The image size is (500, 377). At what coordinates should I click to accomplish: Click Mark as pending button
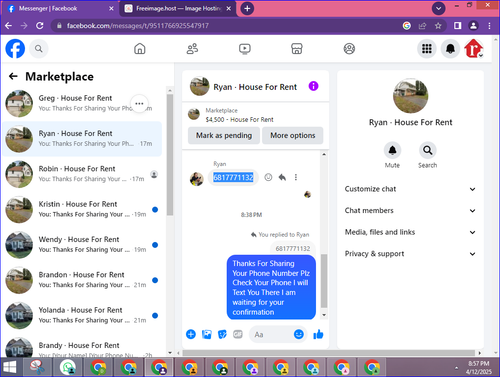[x=224, y=135]
